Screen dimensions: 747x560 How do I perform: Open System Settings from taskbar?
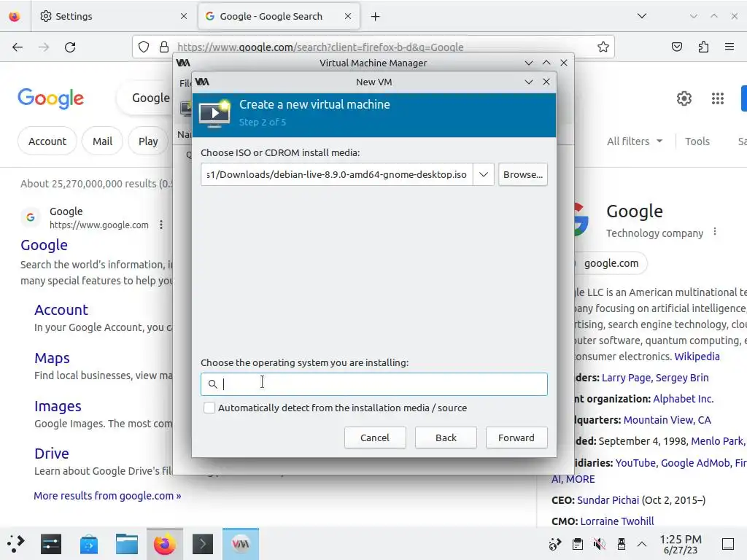pyautogui.click(x=51, y=543)
